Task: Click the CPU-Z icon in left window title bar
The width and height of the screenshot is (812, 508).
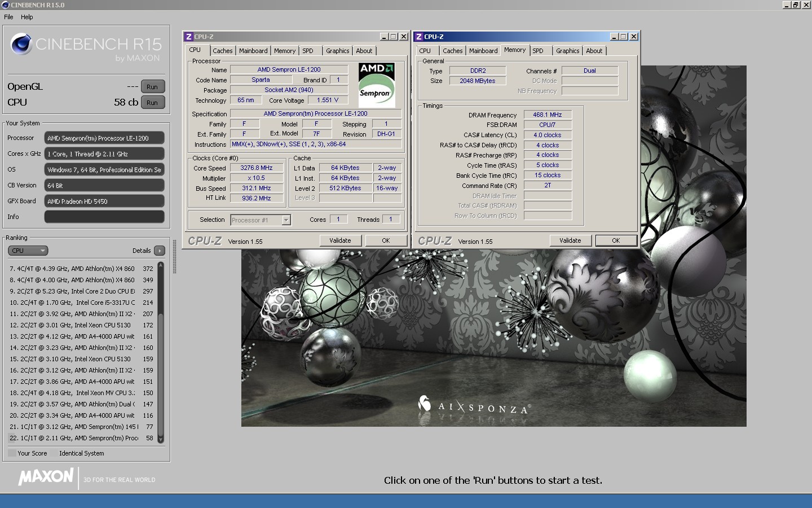Action: coord(189,37)
